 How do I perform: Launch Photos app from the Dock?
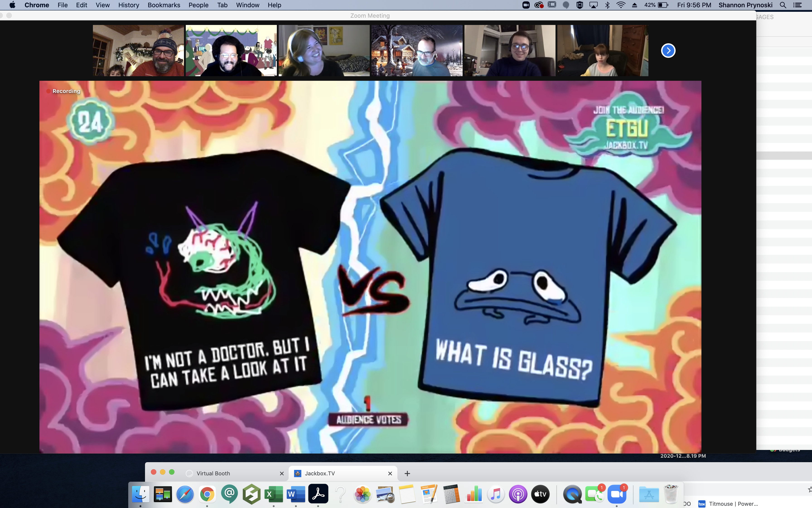(x=363, y=494)
